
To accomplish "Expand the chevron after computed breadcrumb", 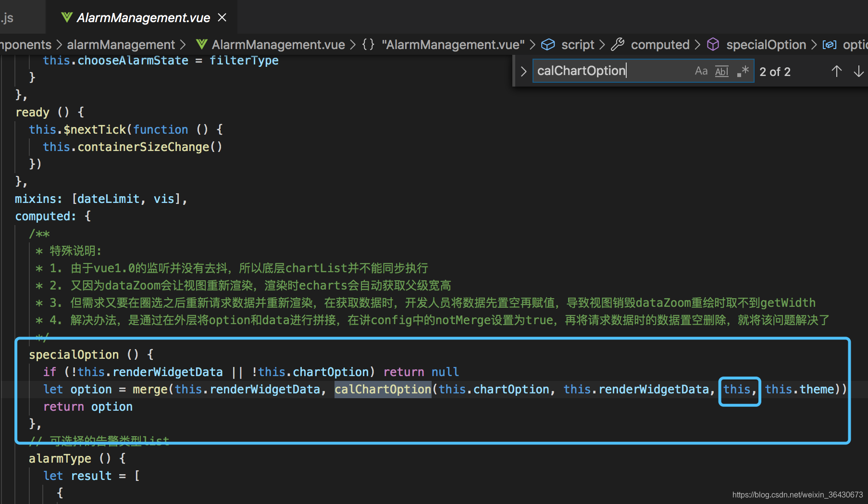I will tap(697, 45).
